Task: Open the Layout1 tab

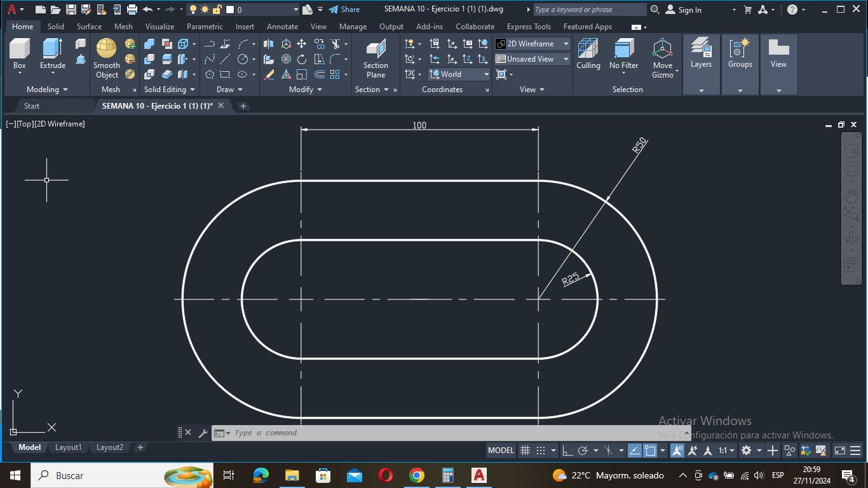Action: pyautogui.click(x=68, y=447)
